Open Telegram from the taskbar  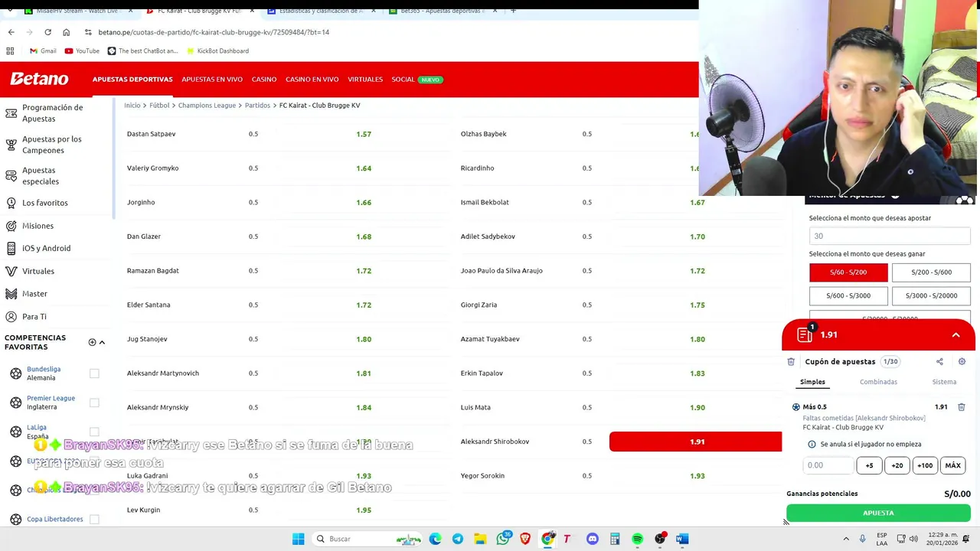[458, 539]
